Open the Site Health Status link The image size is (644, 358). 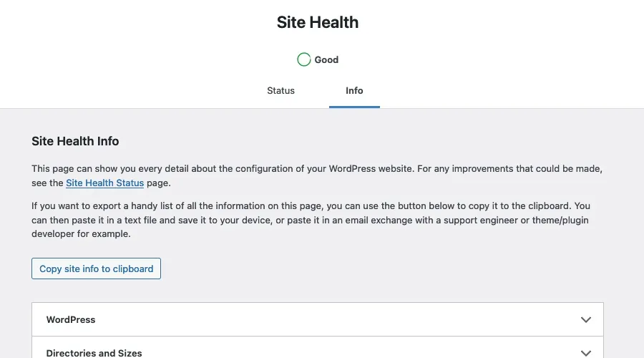(104, 183)
